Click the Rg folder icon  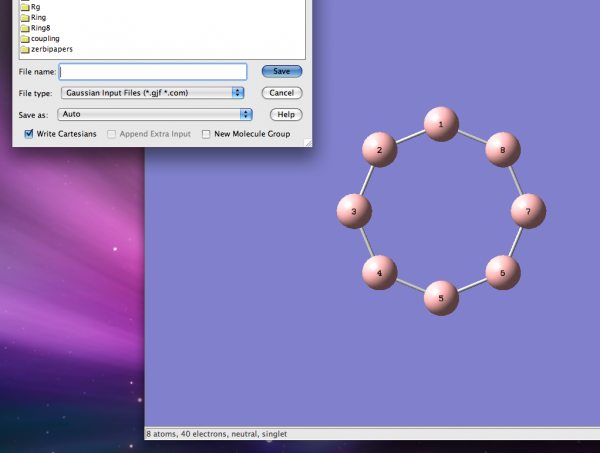(25, 6)
